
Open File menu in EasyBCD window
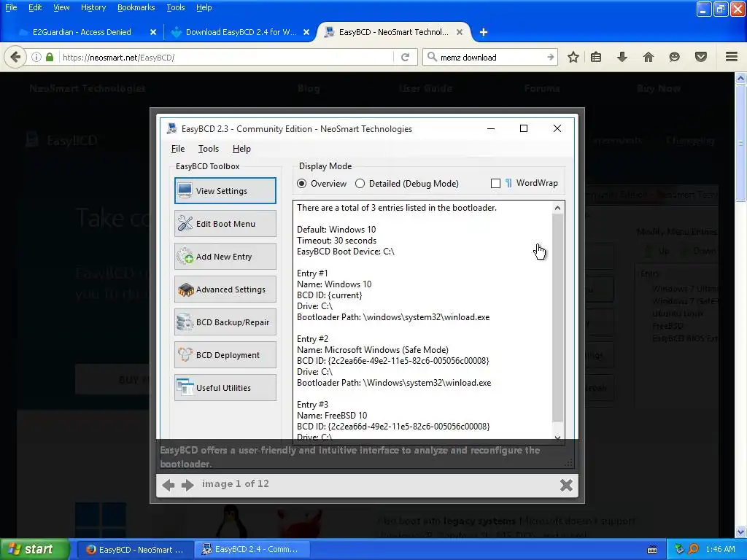point(178,149)
